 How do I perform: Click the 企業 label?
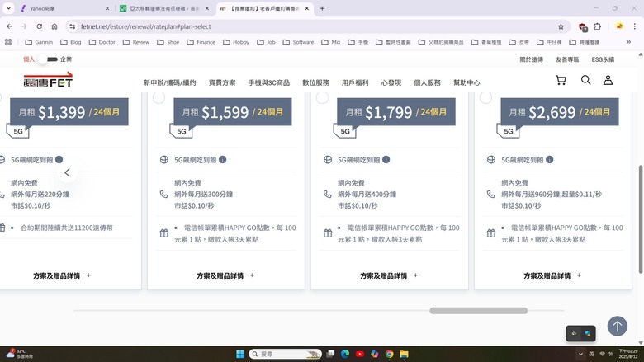tap(66, 59)
